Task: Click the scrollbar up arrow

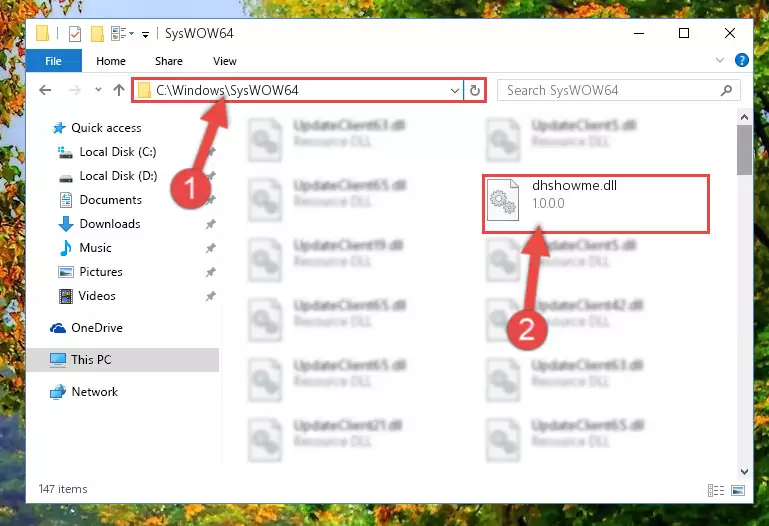Action: 744,117
